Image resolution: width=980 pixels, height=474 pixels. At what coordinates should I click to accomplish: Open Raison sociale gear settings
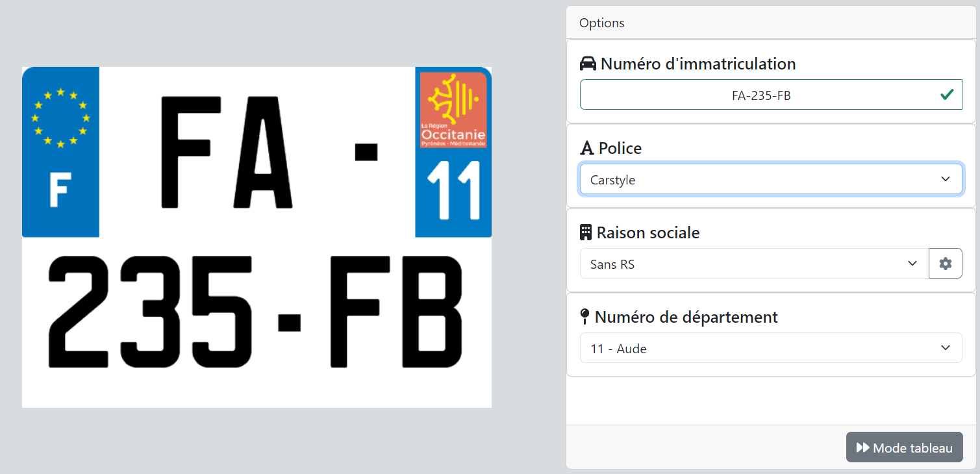946,264
